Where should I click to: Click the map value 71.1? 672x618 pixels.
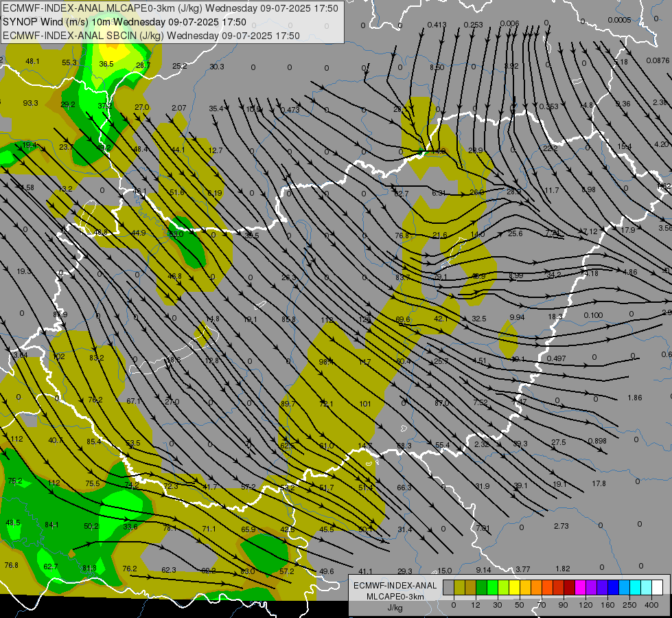(209, 529)
